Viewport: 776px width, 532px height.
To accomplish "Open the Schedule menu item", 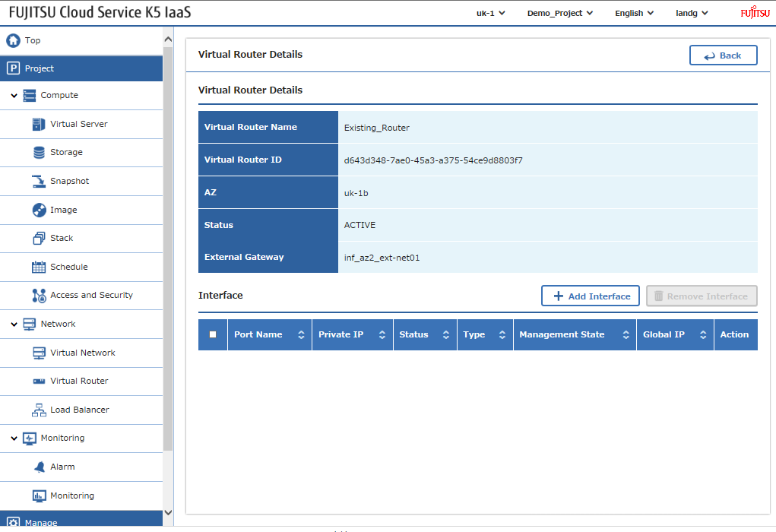I will point(81,267).
